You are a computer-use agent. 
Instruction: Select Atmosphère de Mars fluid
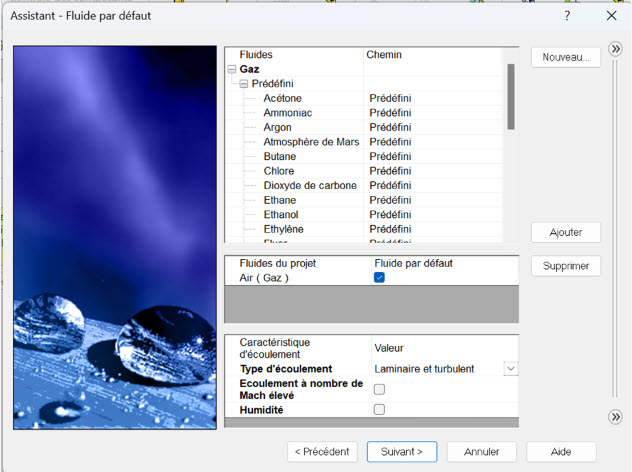(x=311, y=142)
